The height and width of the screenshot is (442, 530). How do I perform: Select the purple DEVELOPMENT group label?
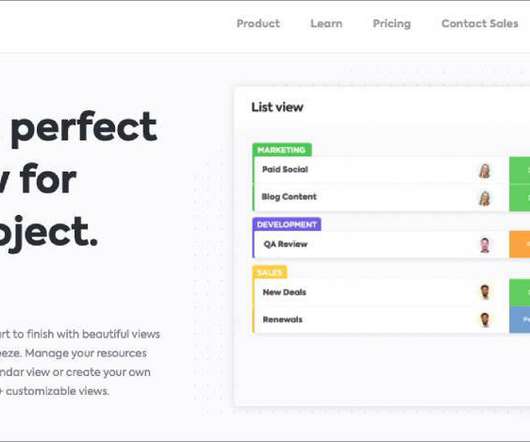[287, 224]
